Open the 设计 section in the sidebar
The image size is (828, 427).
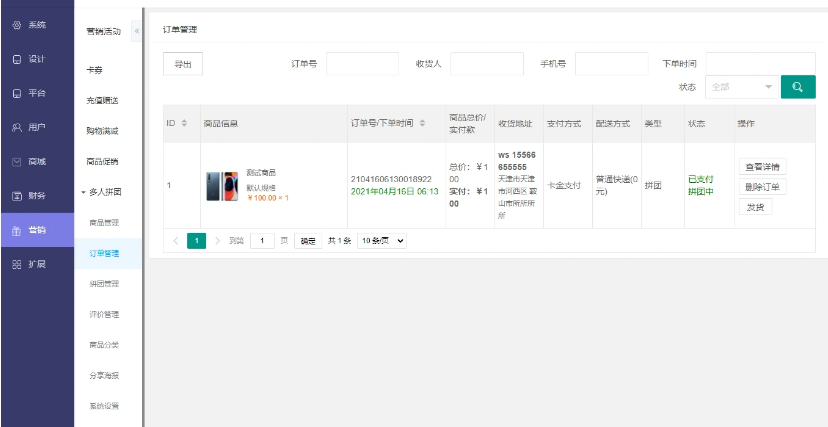(x=30, y=58)
